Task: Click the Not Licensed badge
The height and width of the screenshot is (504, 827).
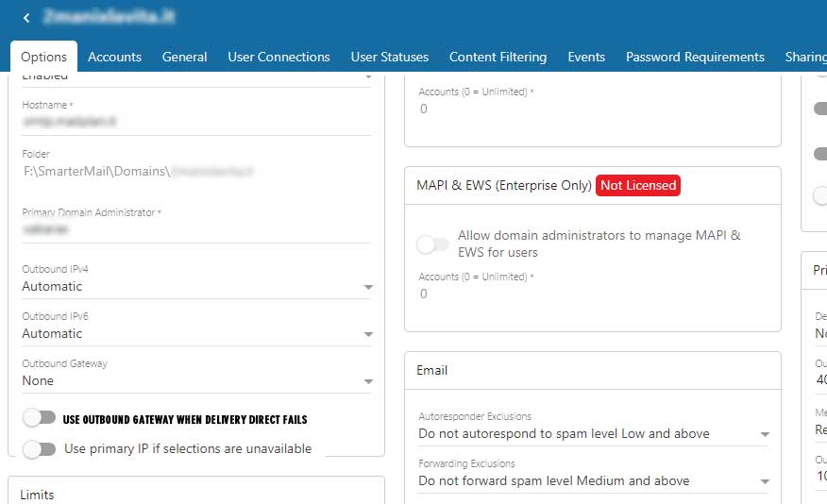Action: pos(638,186)
